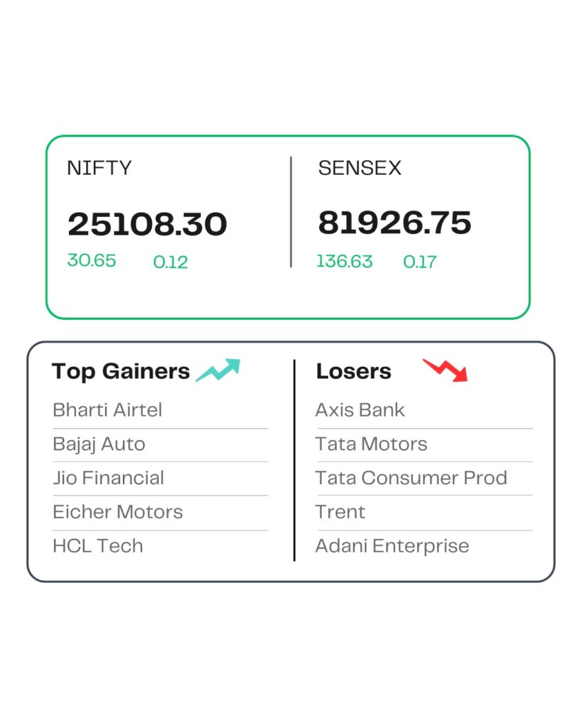This screenshot has width=582, height=728.
Task: Open Bajaj Auto from the gainers list
Action: (99, 444)
